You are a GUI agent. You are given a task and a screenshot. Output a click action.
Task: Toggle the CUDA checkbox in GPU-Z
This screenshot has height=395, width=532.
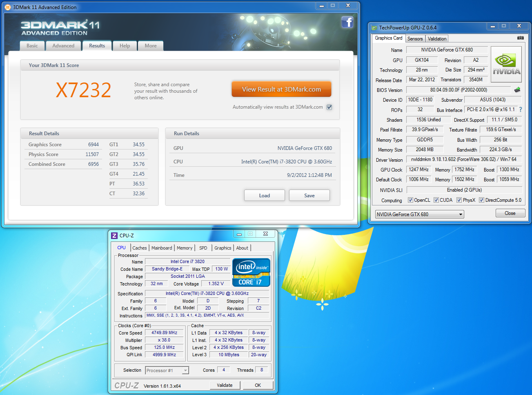436,200
